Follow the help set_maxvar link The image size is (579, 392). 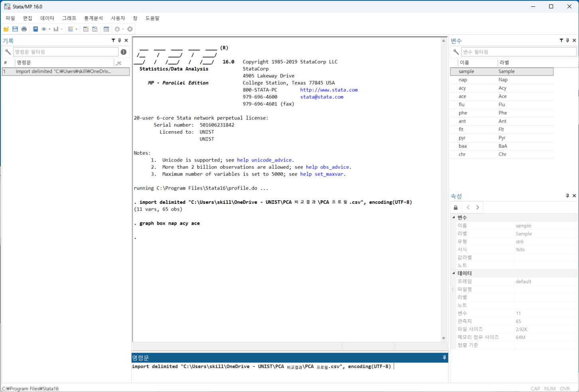coord(321,174)
